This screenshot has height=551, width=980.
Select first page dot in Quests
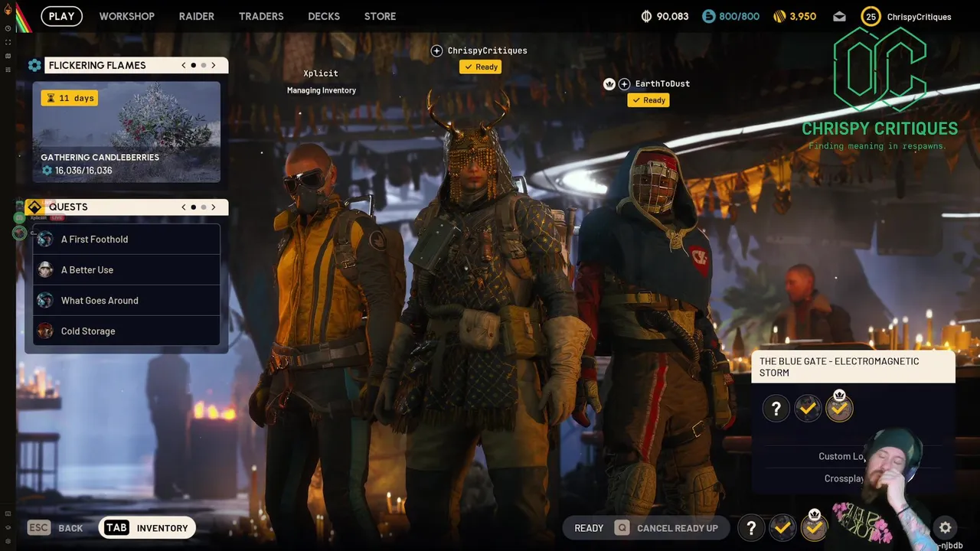(193, 207)
